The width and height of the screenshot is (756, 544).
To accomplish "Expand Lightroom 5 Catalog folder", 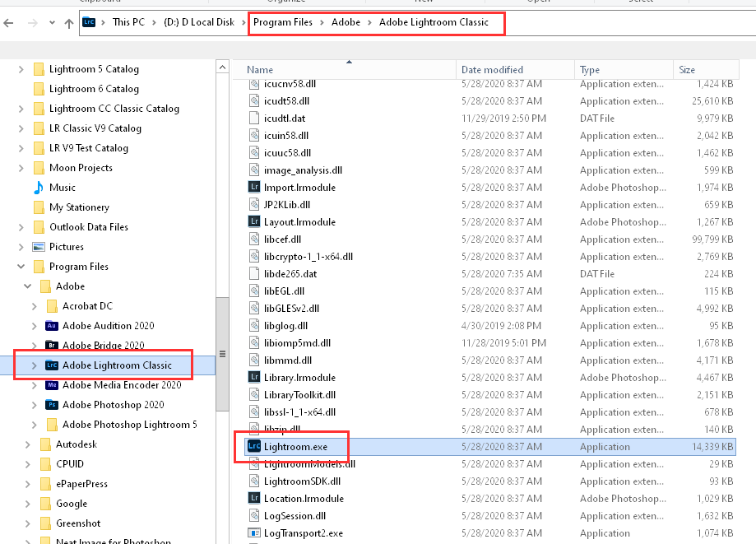I will pyautogui.click(x=21, y=69).
